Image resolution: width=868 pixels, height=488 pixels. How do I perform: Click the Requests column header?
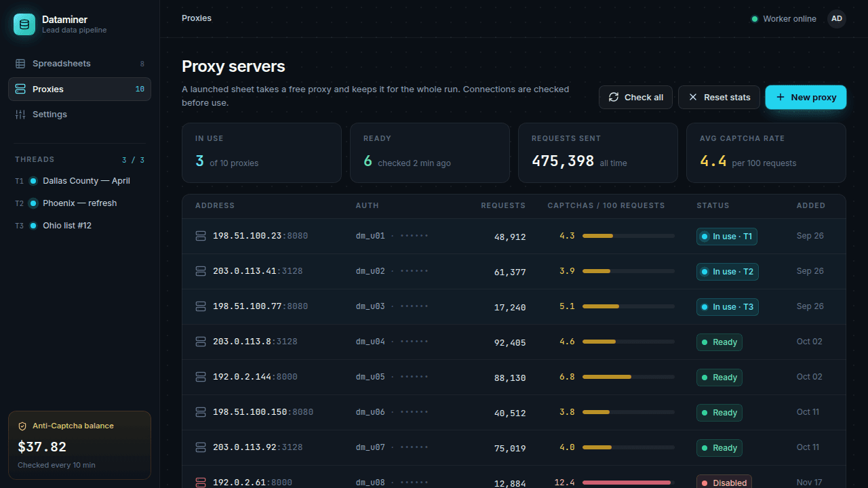[503, 205]
